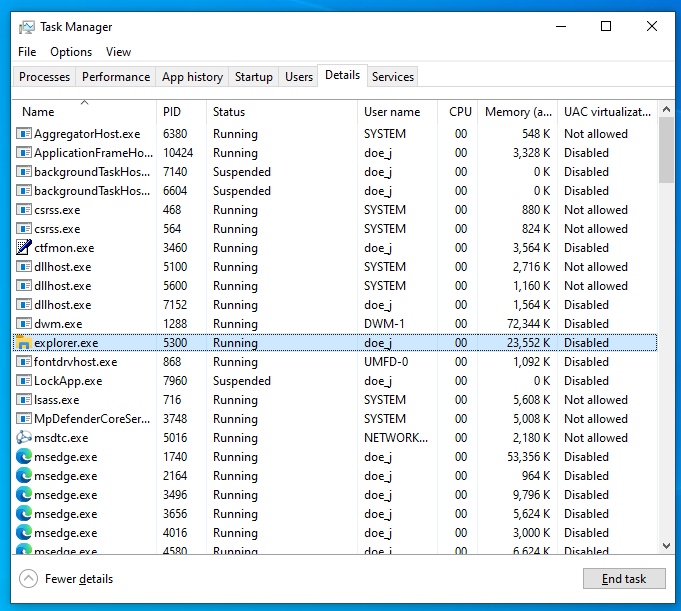Open the Options menu

click(71, 52)
